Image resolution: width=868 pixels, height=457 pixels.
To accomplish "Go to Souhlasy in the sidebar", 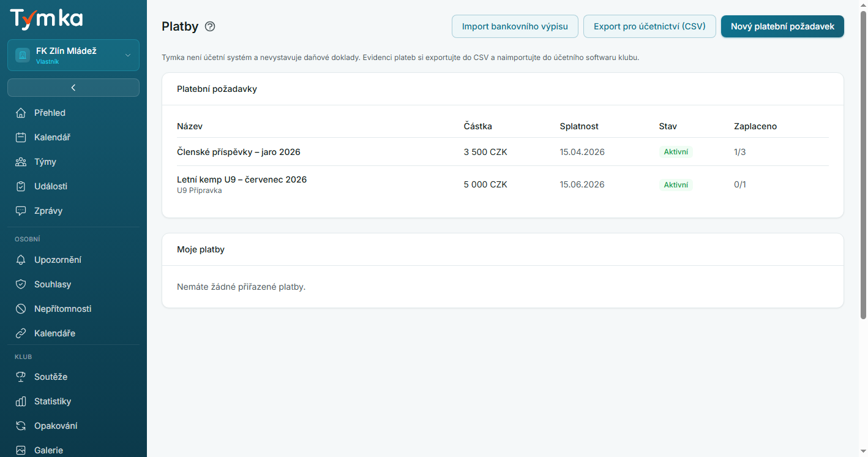I will point(73,284).
